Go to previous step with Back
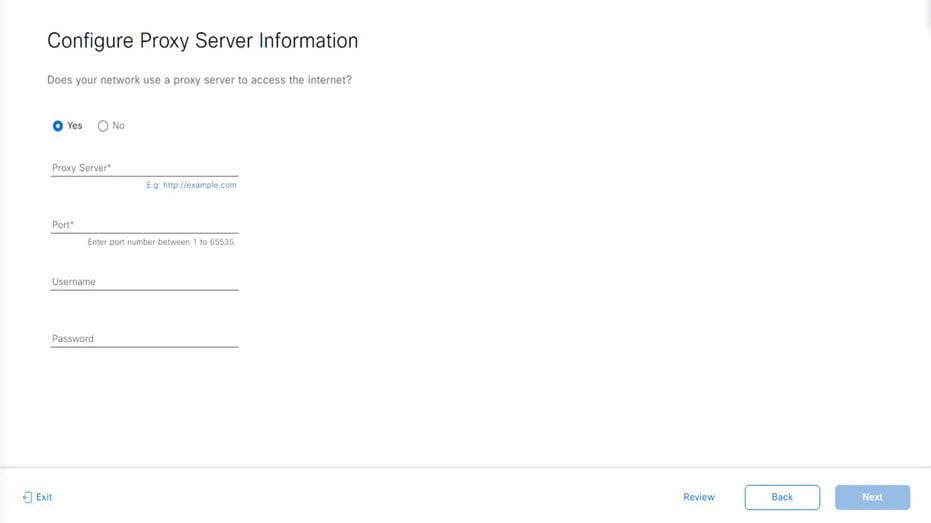Viewport: 931px width, 523px height. pos(782,497)
